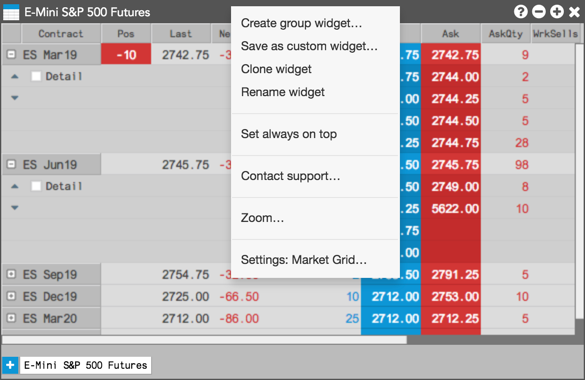This screenshot has width=585, height=380.
Task: Click down arrow under ES Mar19 depth
Action: (x=15, y=98)
